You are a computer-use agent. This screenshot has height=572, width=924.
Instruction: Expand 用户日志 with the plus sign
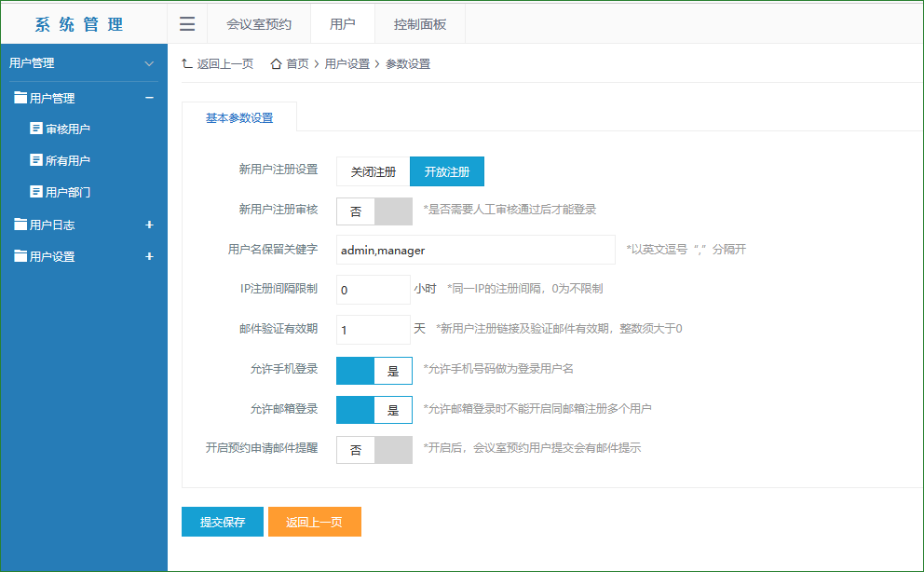[149, 225]
